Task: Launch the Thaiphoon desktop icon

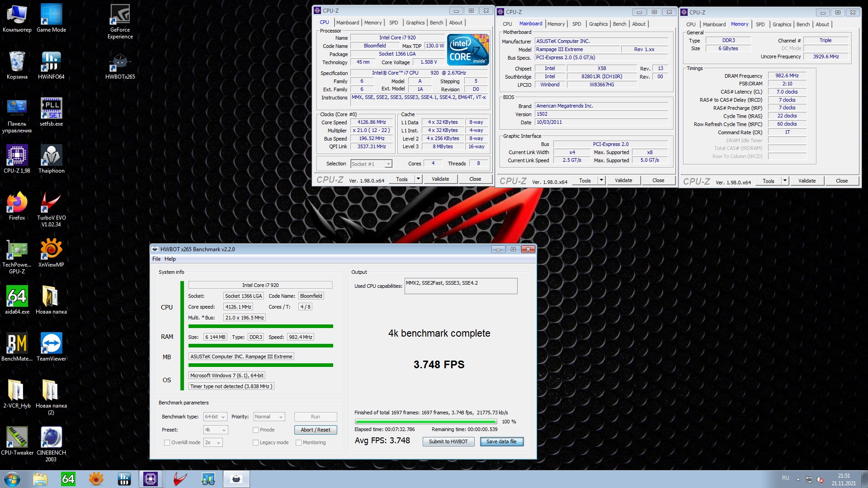Action: click(51, 159)
